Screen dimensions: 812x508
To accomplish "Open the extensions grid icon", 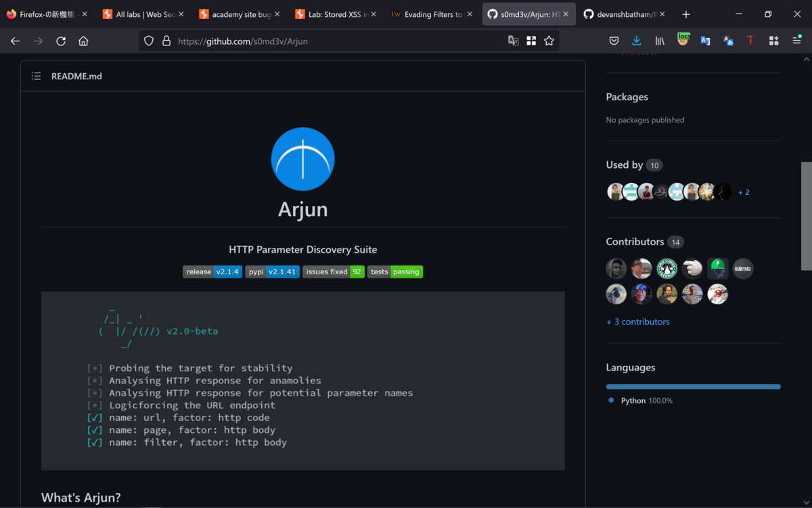I will pyautogui.click(x=773, y=41).
